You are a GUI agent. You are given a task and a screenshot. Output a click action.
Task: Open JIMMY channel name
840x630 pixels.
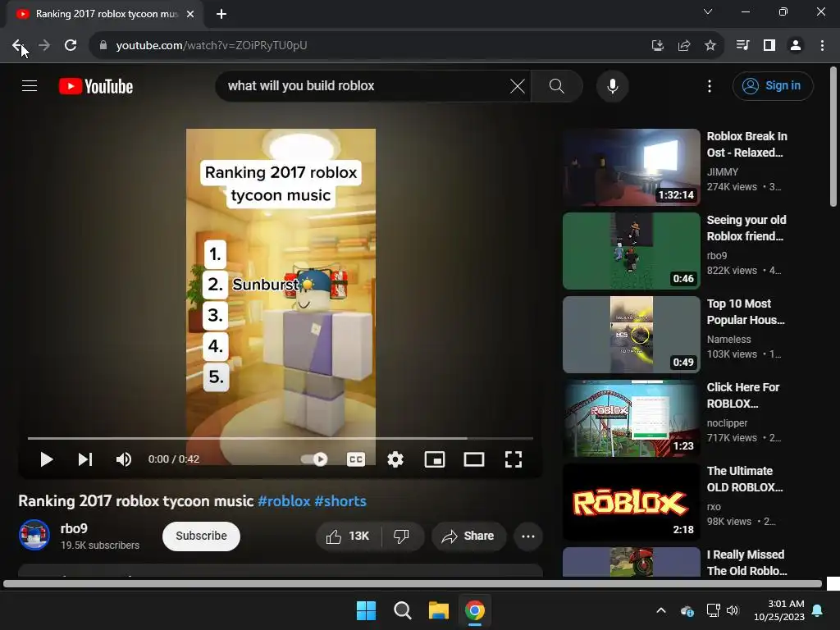(722, 172)
